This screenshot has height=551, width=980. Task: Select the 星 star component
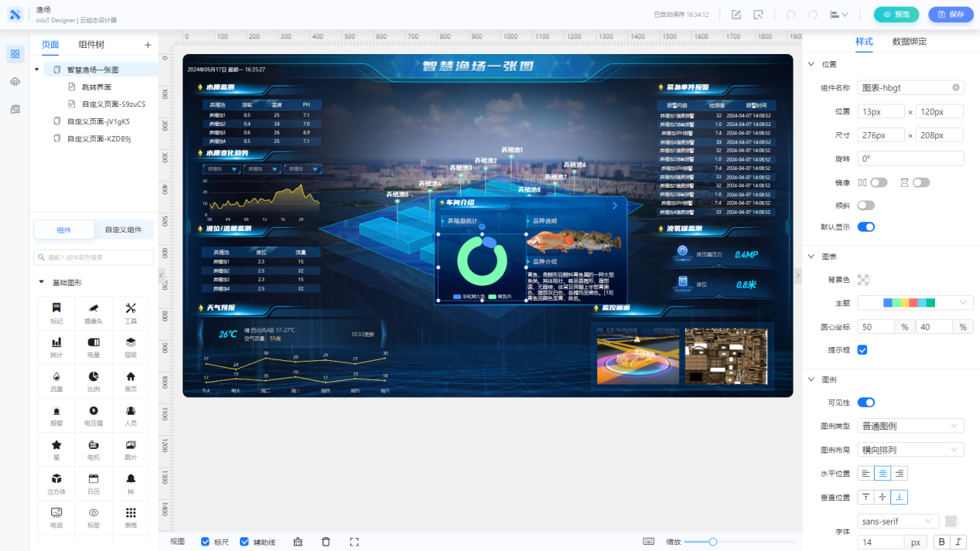(x=56, y=449)
